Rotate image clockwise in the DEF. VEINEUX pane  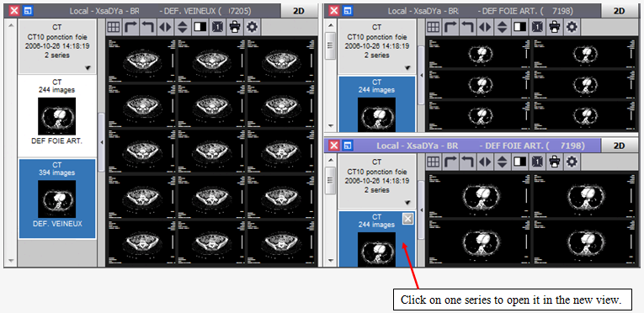pos(130,27)
